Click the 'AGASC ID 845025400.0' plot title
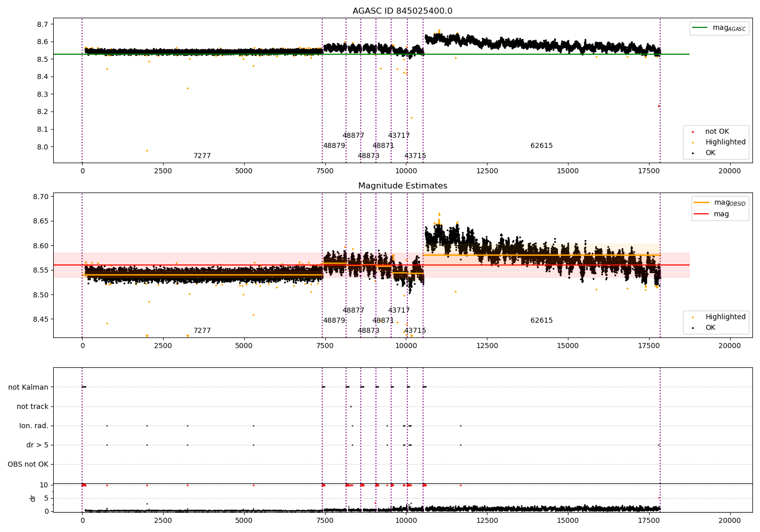The width and height of the screenshot is (760, 532). coord(402,11)
